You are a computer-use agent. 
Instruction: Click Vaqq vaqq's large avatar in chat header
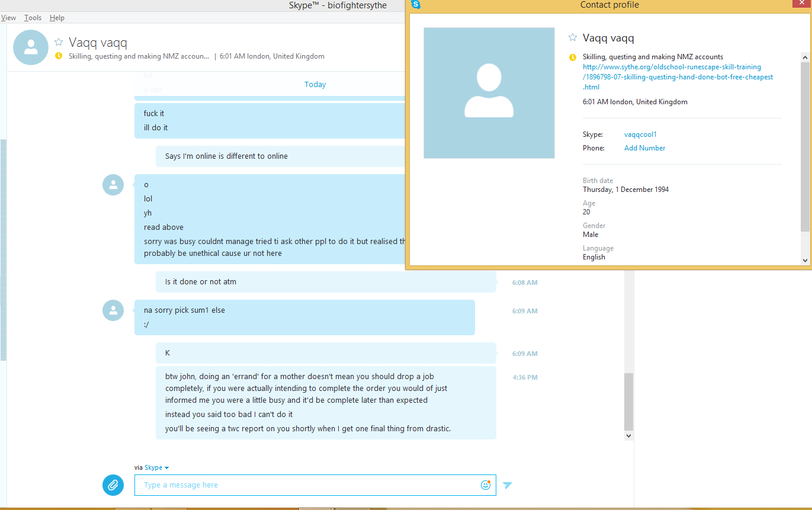click(x=31, y=47)
